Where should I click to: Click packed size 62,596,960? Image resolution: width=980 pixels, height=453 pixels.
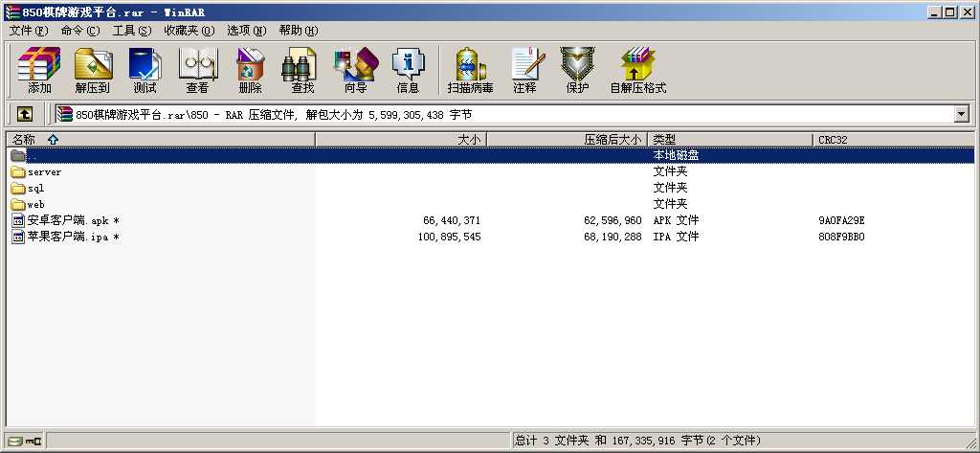click(612, 221)
